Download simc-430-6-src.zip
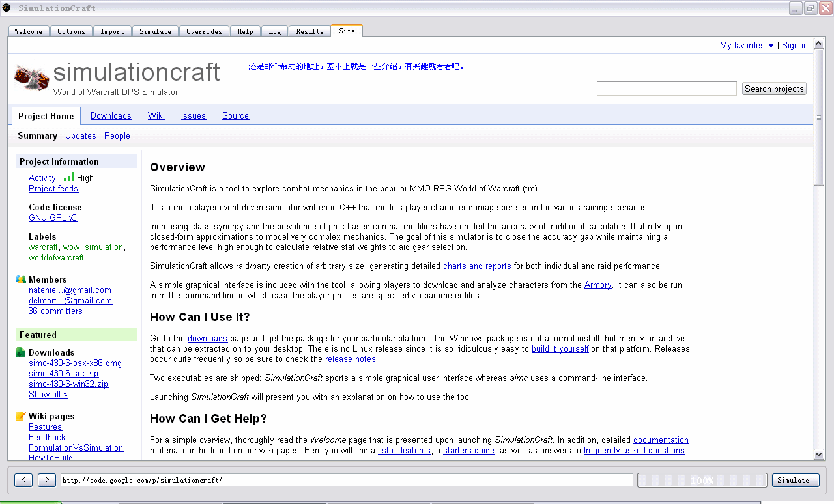The image size is (834, 504). [x=64, y=373]
